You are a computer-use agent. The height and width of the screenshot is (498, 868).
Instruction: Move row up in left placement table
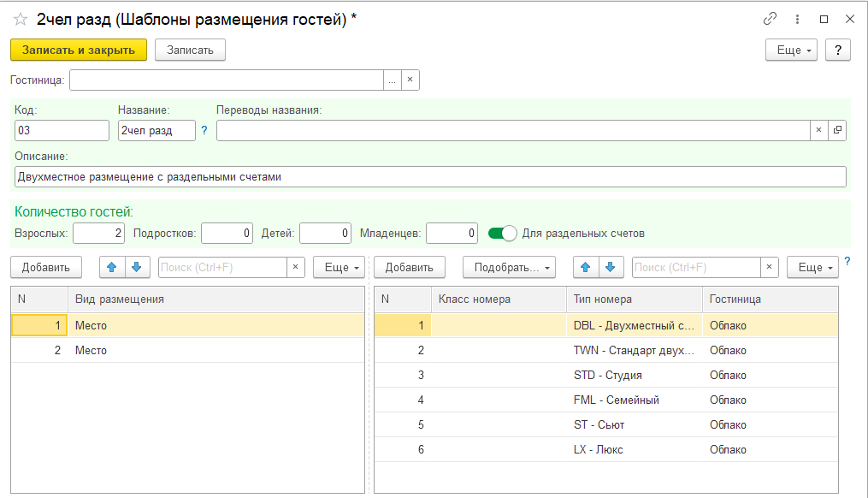(x=112, y=267)
